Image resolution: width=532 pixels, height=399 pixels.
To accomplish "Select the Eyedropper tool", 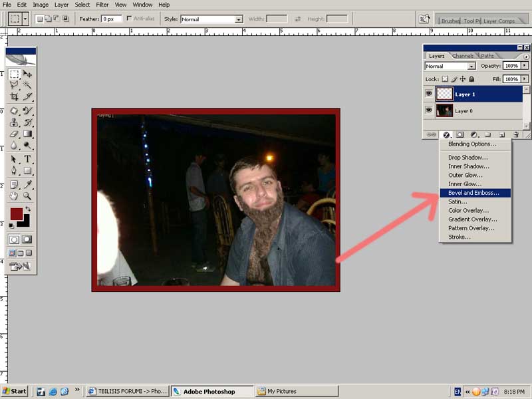I will (27, 184).
